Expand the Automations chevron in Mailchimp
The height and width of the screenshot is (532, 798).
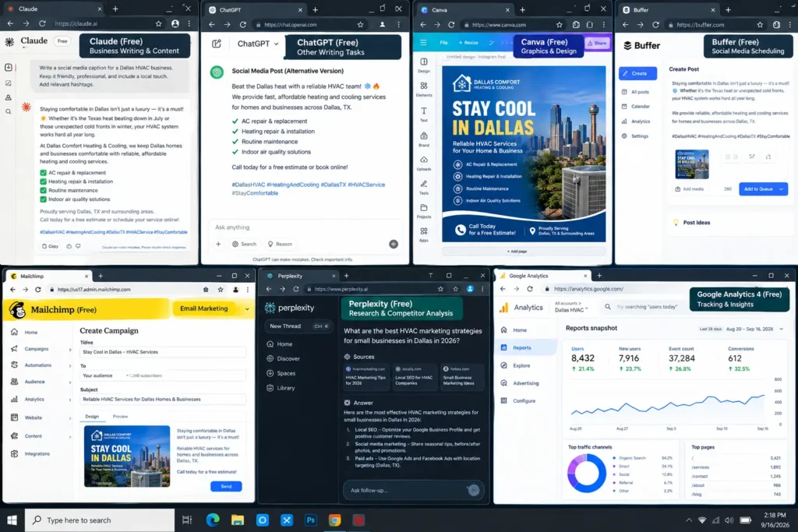pyautogui.click(x=70, y=365)
